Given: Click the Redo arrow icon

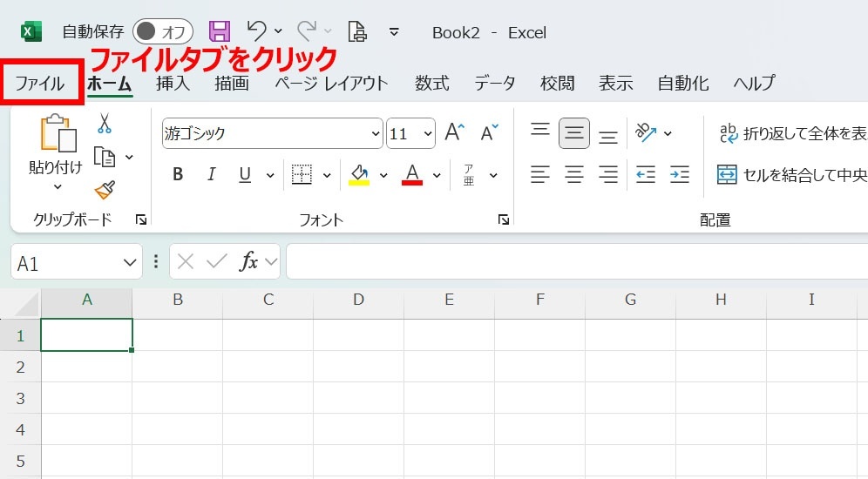Looking at the screenshot, I should coord(307,31).
